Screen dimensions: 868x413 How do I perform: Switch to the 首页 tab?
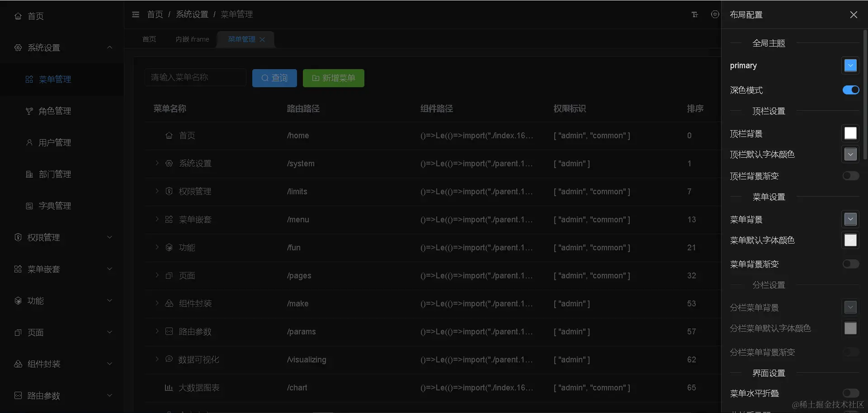point(149,39)
